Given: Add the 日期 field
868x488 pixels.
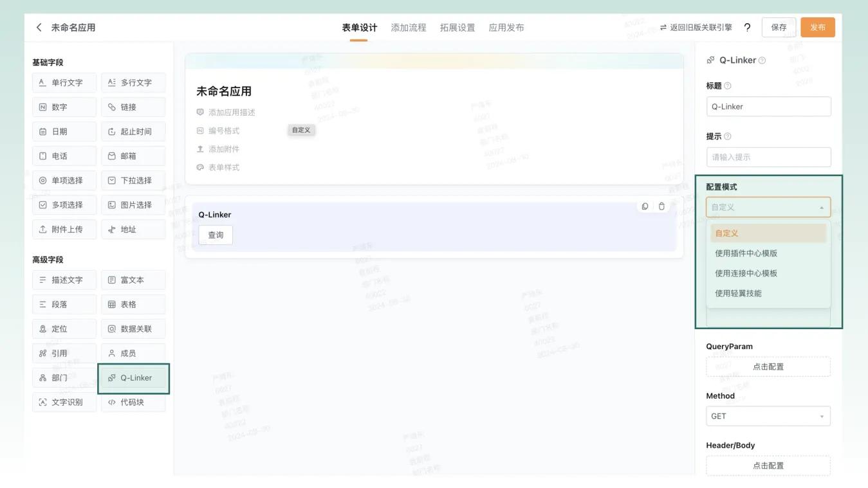Looking at the screenshot, I should pyautogui.click(x=64, y=131).
